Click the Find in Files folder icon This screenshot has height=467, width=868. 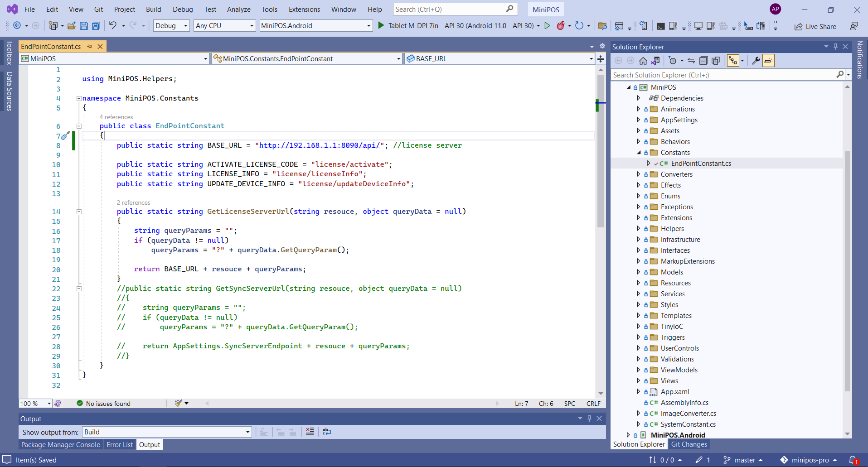(x=602, y=26)
